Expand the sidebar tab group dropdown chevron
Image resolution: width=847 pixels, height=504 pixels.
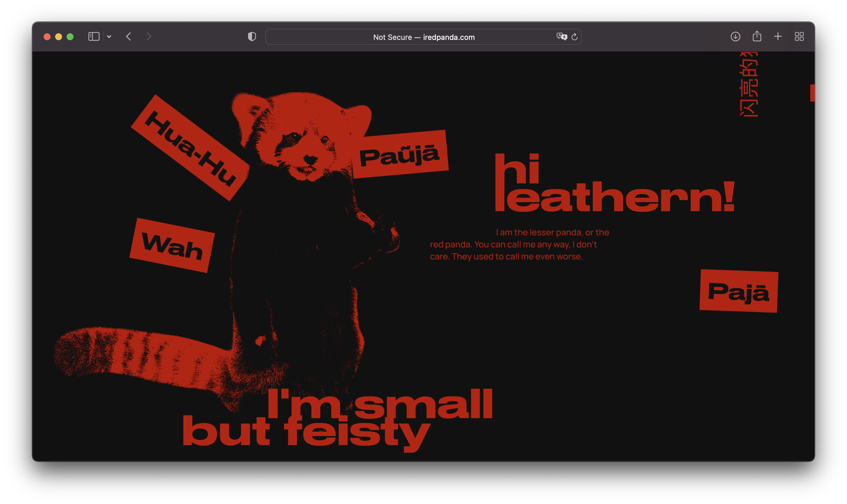coord(109,37)
